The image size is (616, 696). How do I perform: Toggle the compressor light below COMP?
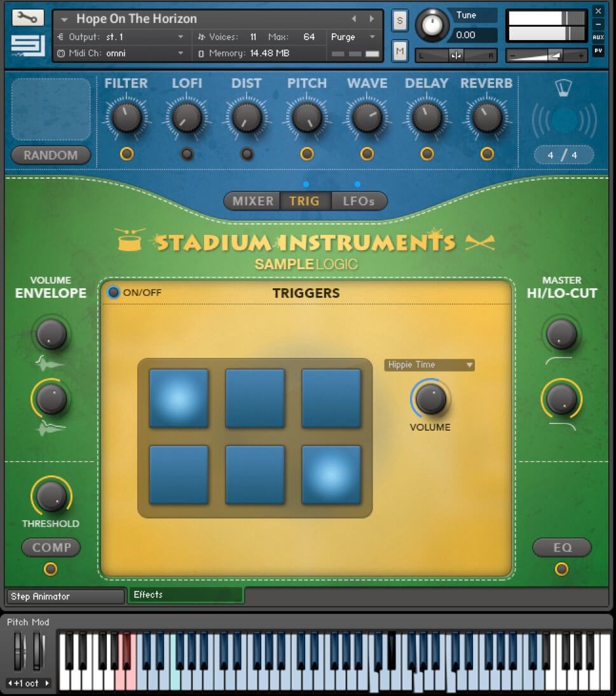(x=51, y=569)
